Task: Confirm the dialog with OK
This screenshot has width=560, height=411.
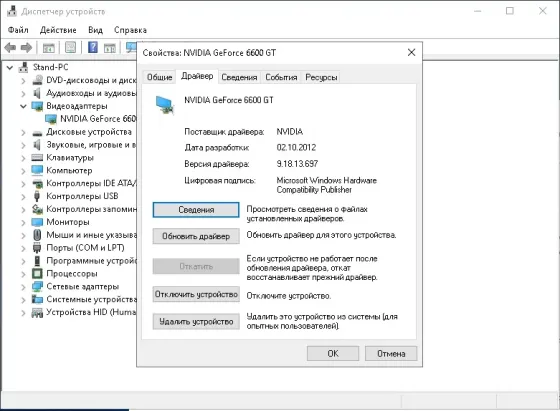Action: [333, 354]
